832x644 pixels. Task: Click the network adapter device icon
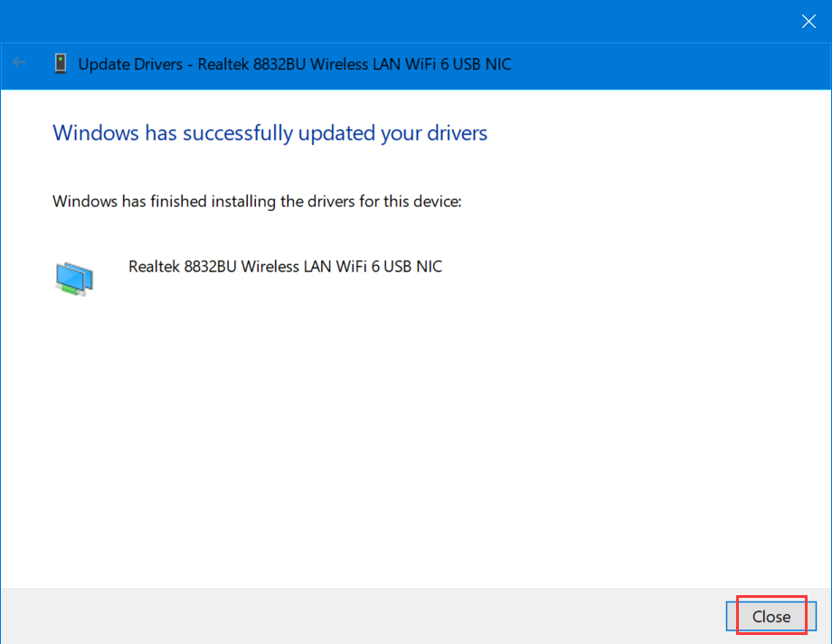(74, 279)
